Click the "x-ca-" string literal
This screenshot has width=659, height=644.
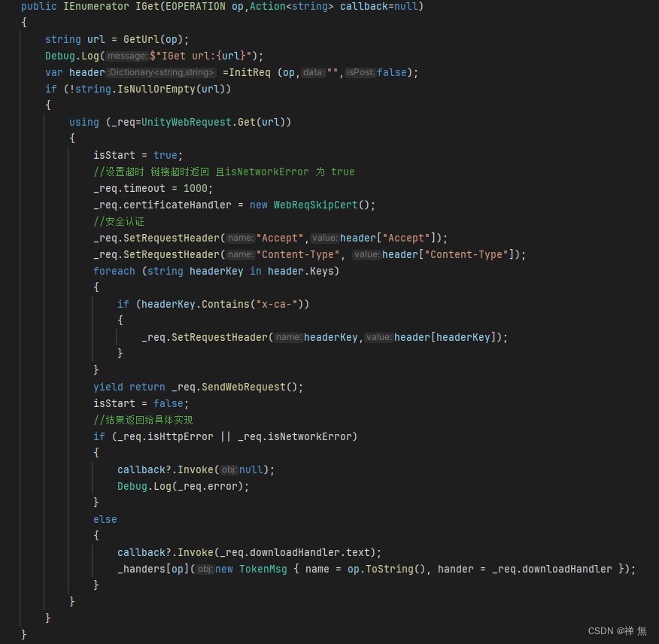[277, 305]
